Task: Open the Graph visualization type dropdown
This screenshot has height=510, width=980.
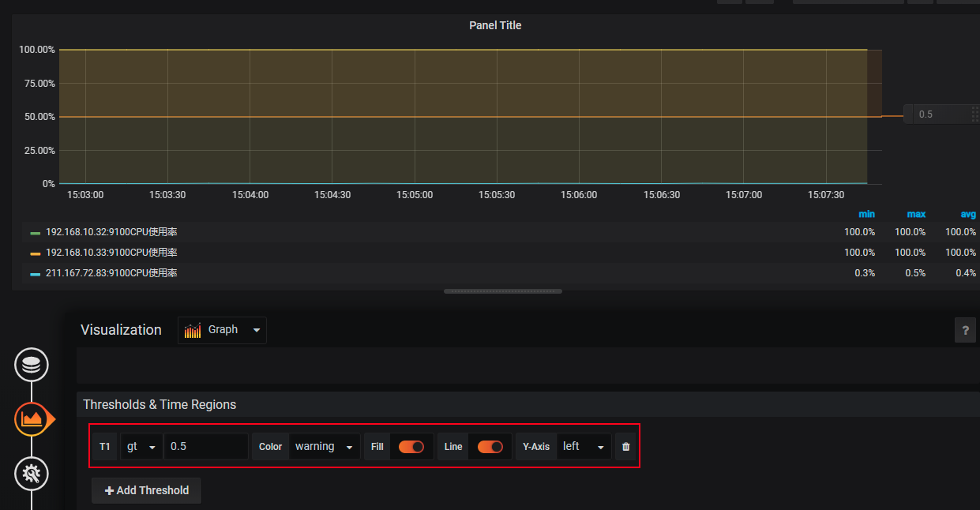Action: coord(222,330)
